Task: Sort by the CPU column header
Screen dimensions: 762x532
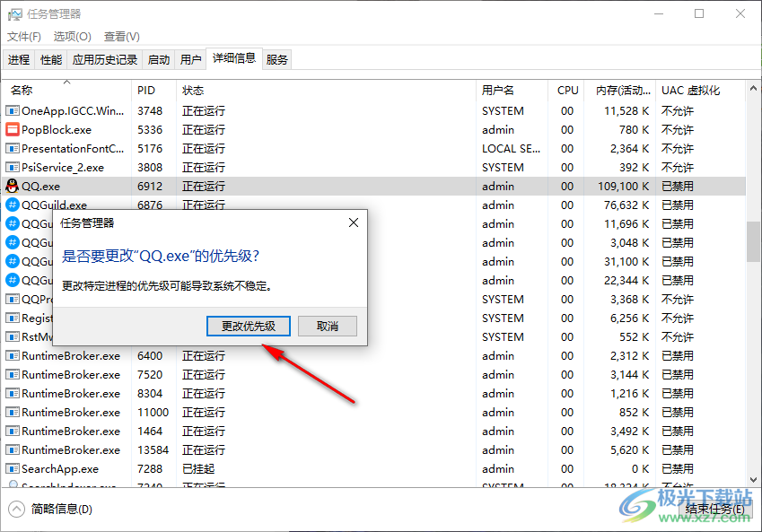Action: (566, 91)
